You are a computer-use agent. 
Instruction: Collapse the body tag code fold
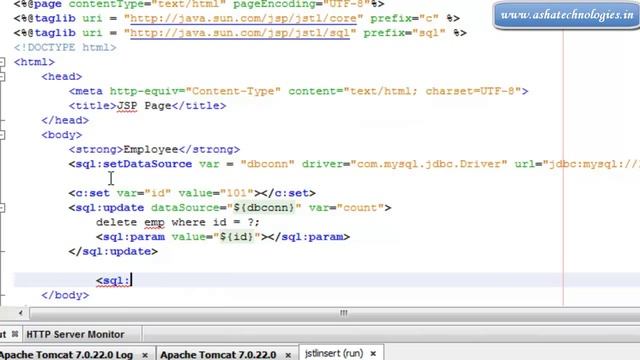[2, 135]
